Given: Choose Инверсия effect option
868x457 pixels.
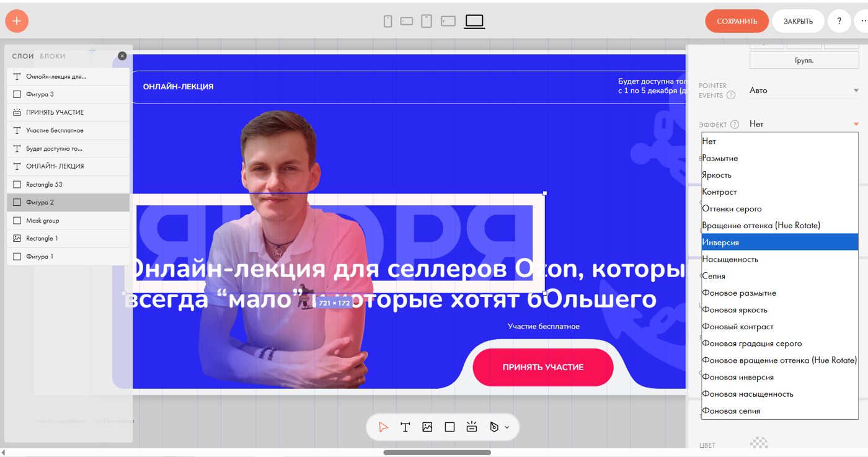Looking at the screenshot, I should click(780, 242).
